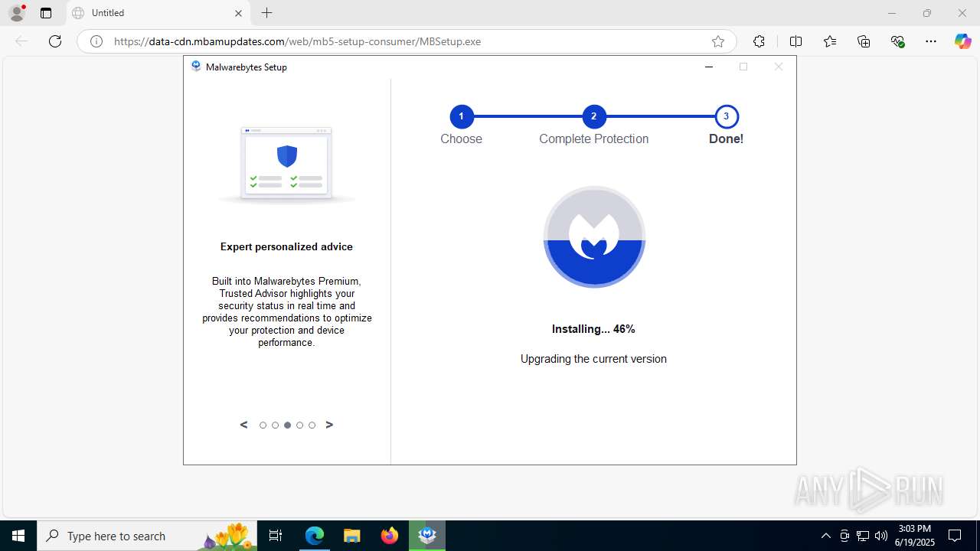Select second carousel dot

pyautogui.click(x=275, y=425)
